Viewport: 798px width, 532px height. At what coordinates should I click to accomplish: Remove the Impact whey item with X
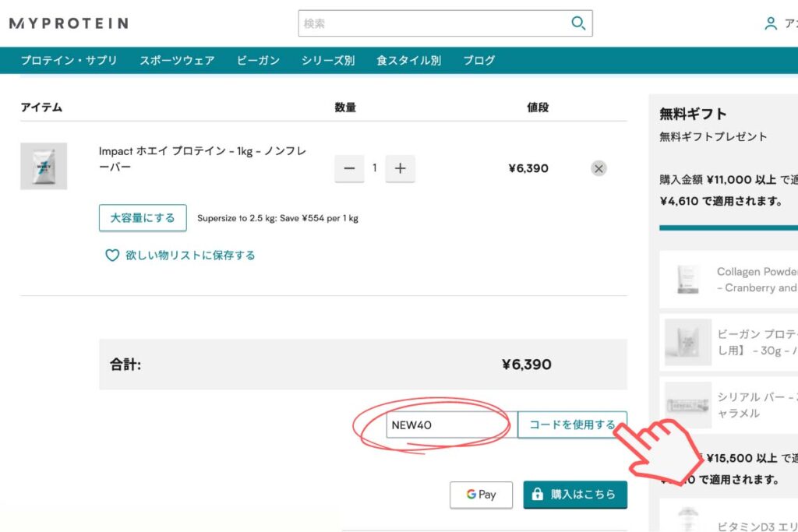click(598, 168)
